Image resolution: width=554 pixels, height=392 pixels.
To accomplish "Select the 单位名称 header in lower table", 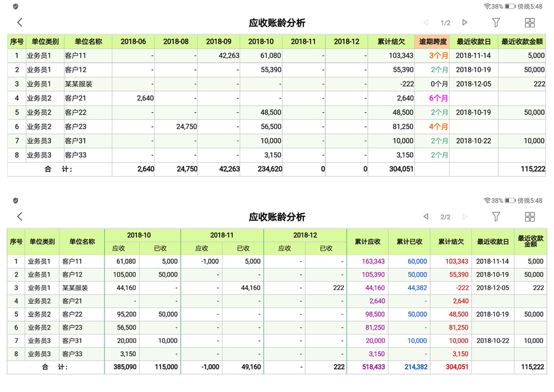I will coord(82,242).
